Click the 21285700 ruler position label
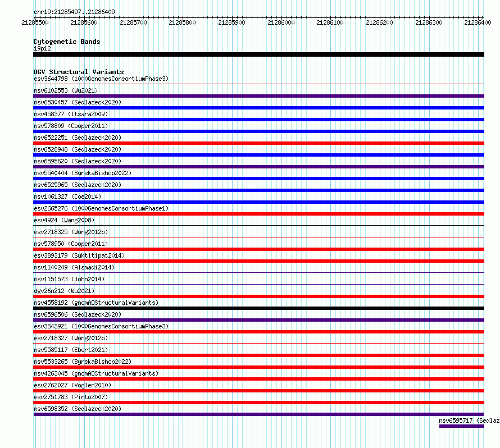500x448 pixels. tap(133, 22)
